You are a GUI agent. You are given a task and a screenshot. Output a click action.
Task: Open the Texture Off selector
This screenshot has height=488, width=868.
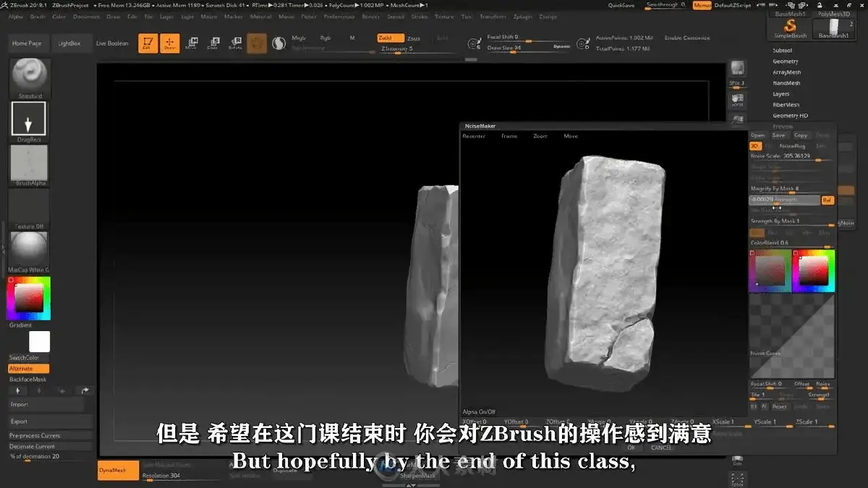[x=29, y=209]
